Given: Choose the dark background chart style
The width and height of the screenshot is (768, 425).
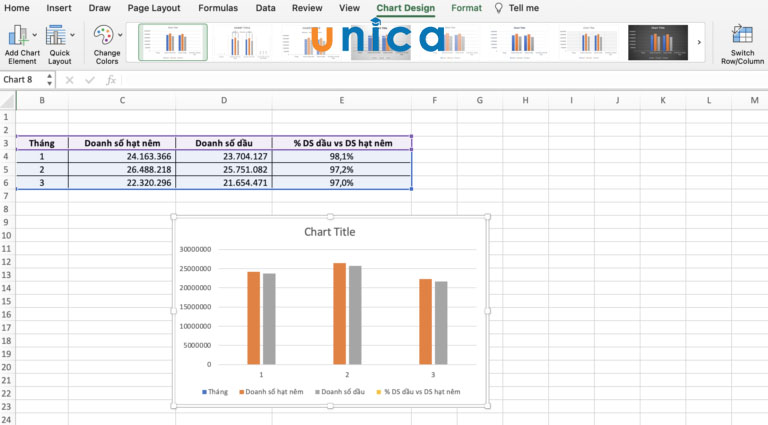Looking at the screenshot, I should point(658,43).
